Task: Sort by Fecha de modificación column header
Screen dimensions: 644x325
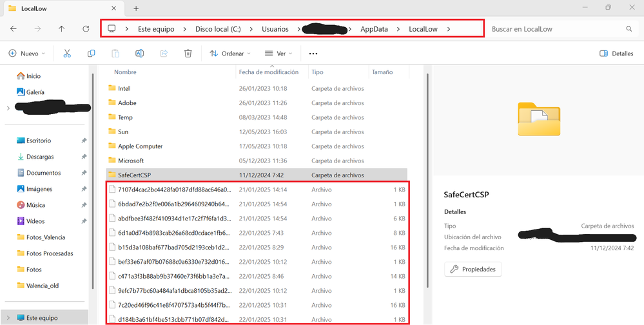Action: pyautogui.click(x=268, y=72)
